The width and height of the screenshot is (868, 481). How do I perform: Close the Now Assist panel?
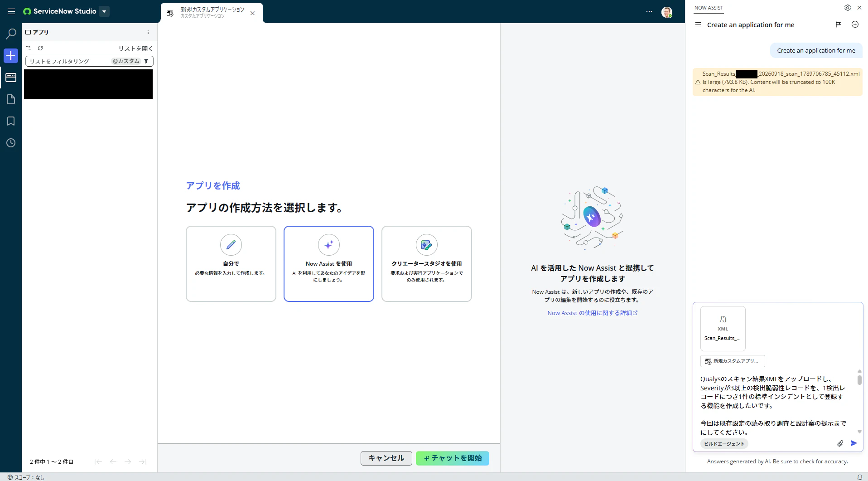(859, 8)
